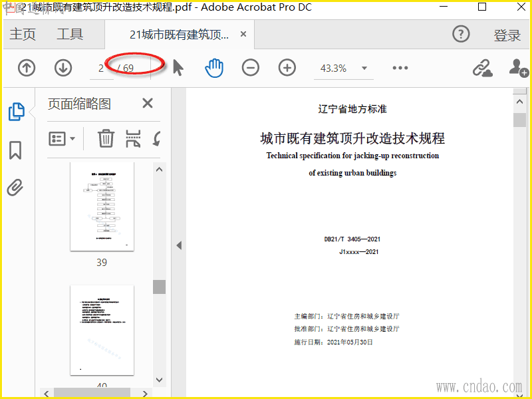Open the Help question mark menu
532x399 pixels.
(x=461, y=34)
